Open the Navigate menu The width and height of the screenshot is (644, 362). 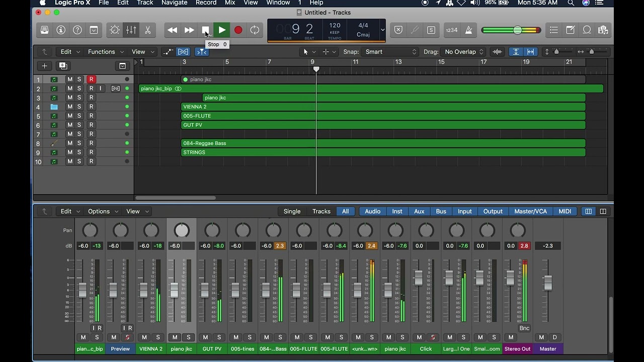coord(174,3)
